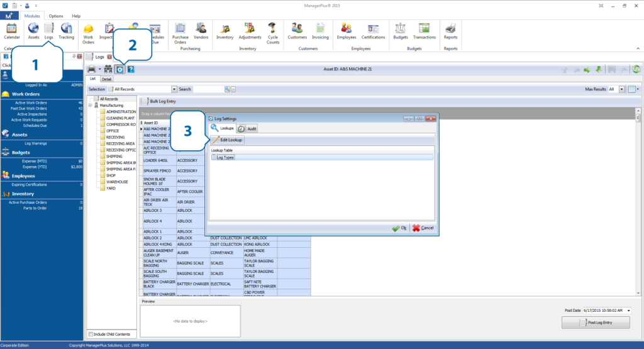Click the binoculars find icon
This screenshot has width=644, height=349.
108,69
